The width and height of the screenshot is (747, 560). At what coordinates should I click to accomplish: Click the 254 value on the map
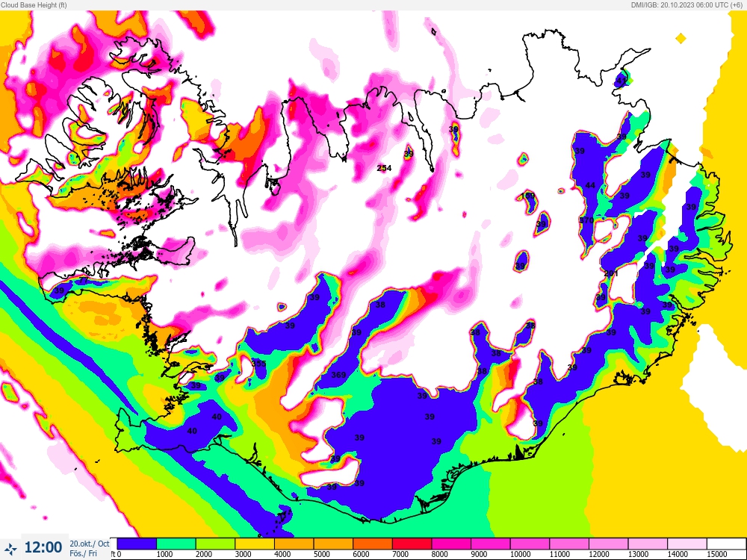[x=384, y=168]
